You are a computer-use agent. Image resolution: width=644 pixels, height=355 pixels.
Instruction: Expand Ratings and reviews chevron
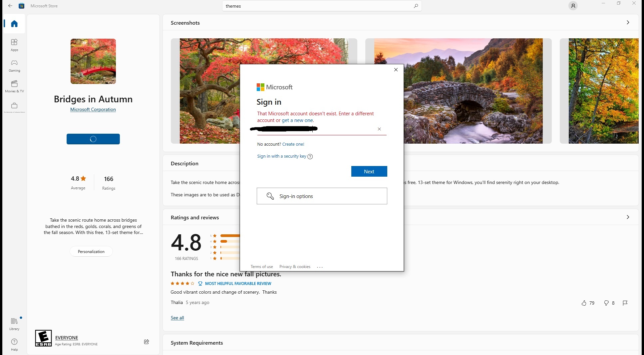pyautogui.click(x=628, y=217)
